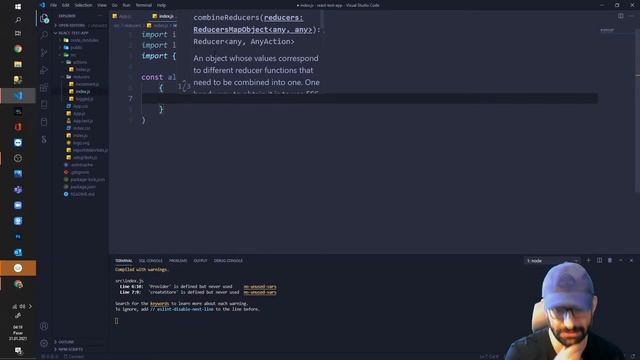This screenshot has height=360, width=640.
Task: Collapse the actions folder
Action: pyautogui.click(x=80, y=62)
